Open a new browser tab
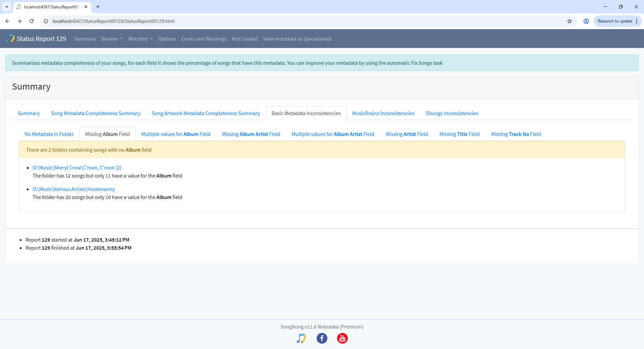Viewport: 644px width, 349px height. pyautogui.click(x=98, y=7)
